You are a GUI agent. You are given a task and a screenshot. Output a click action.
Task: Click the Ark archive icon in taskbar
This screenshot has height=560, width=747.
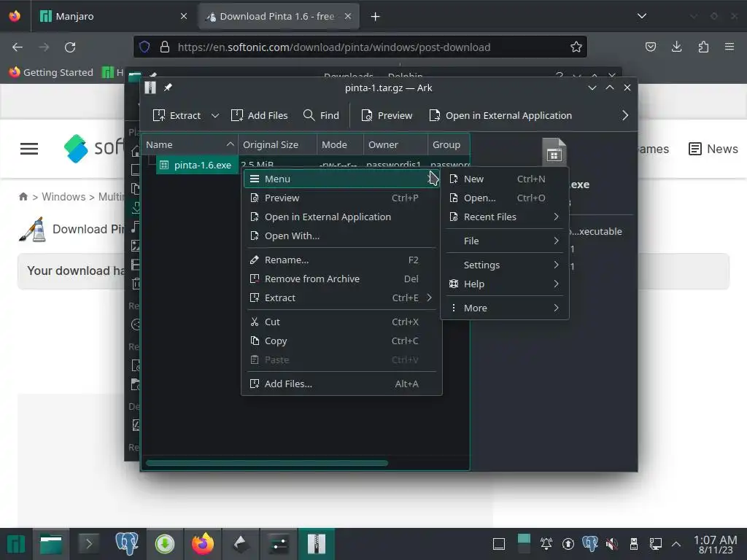tap(317, 544)
